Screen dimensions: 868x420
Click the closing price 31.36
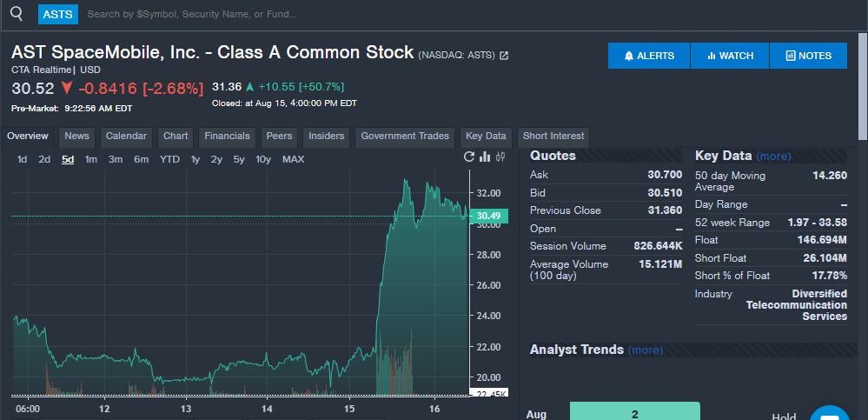[227, 87]
